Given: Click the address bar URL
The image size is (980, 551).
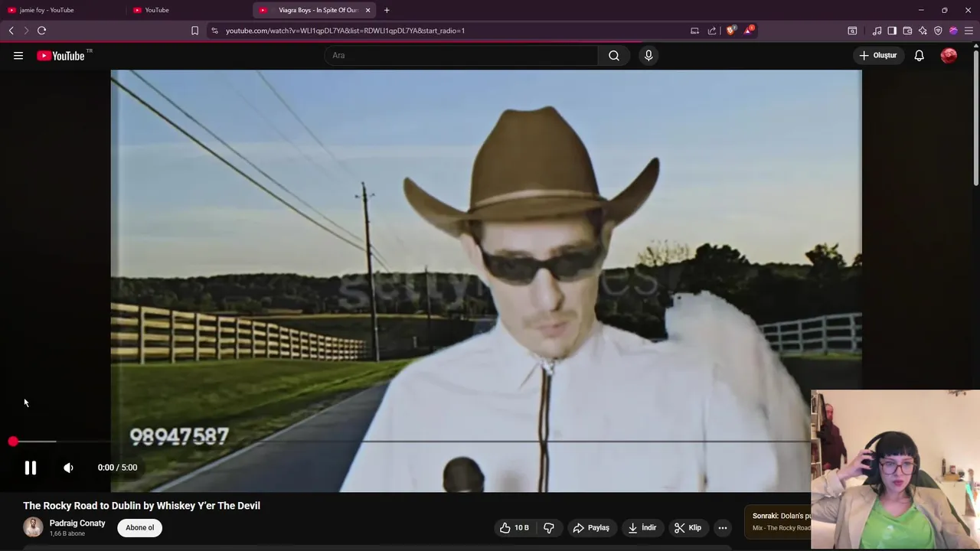Looking at the screenshot, I should tap(345, 31).
